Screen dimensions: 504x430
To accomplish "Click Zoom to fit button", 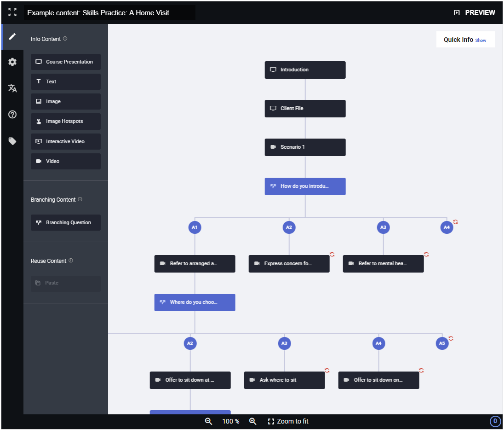I will (x=288, y=421).
